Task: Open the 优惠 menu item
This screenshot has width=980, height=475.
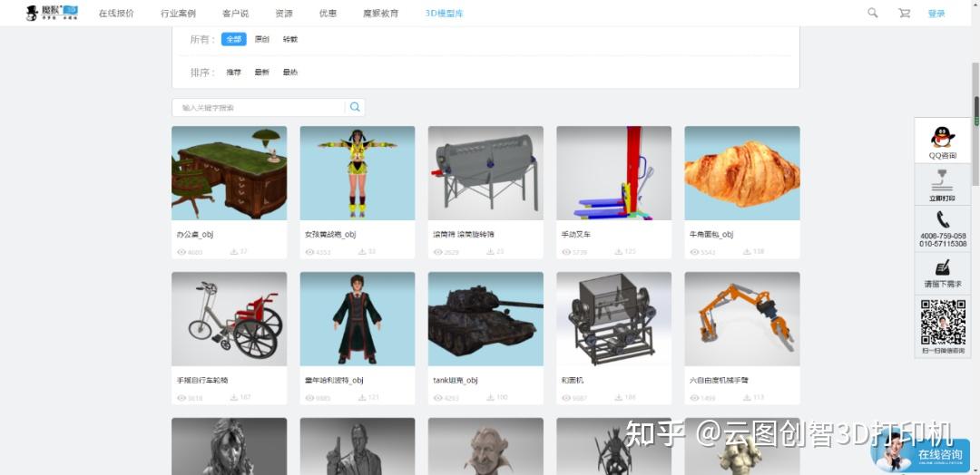Action: click(328, 13)
